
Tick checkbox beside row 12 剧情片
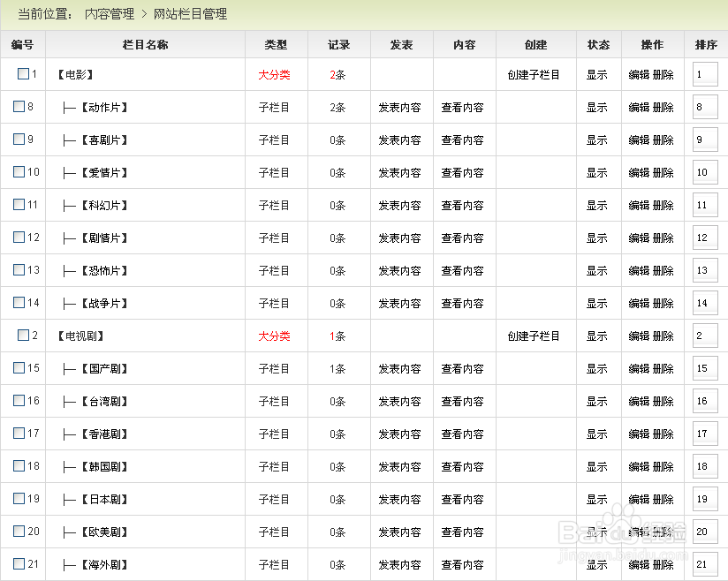(19, 238)
